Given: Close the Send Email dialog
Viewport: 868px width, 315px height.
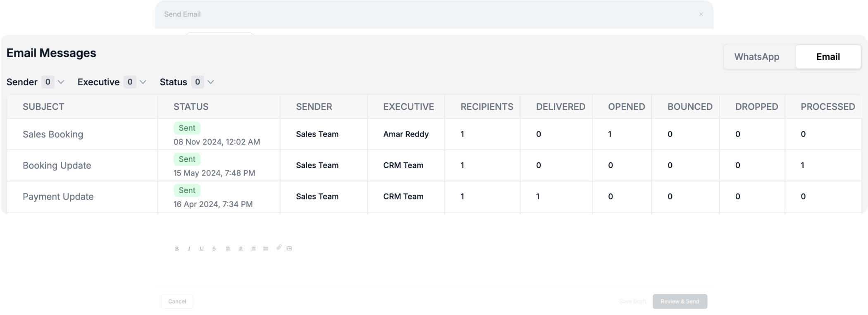Looking at the screenshot, I should (701, 14).
